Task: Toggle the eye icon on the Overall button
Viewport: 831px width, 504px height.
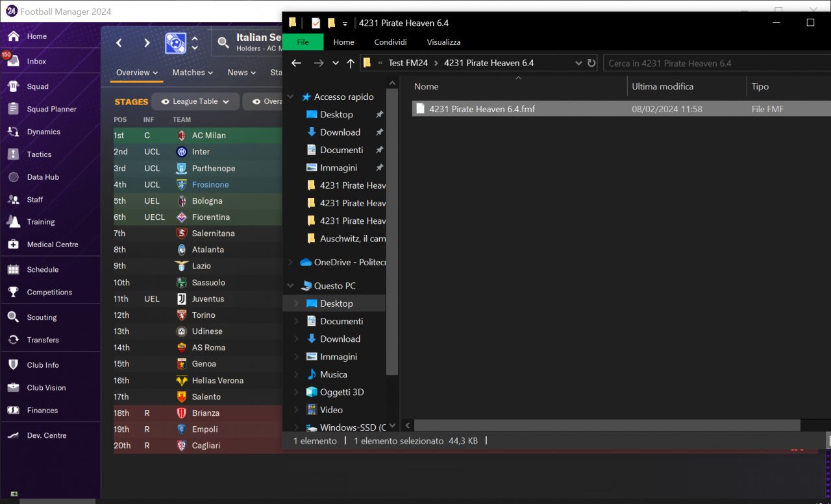Action: [256, 102]
